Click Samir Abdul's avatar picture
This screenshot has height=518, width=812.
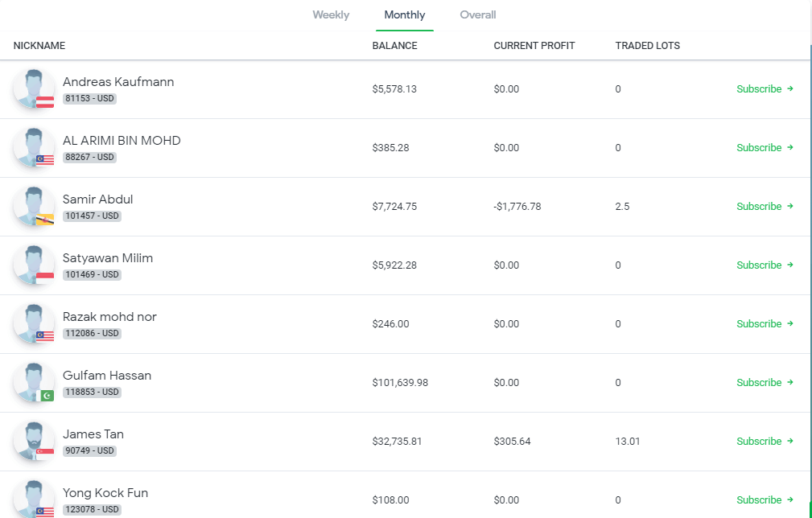pos(34,206)
